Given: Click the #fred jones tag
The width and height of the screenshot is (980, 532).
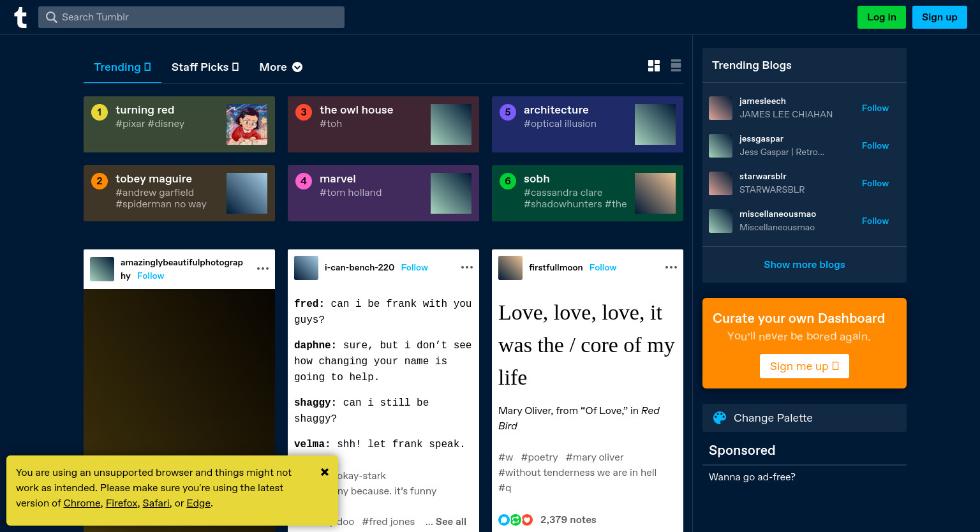Looking at the screenshot, I should [389, 522].
